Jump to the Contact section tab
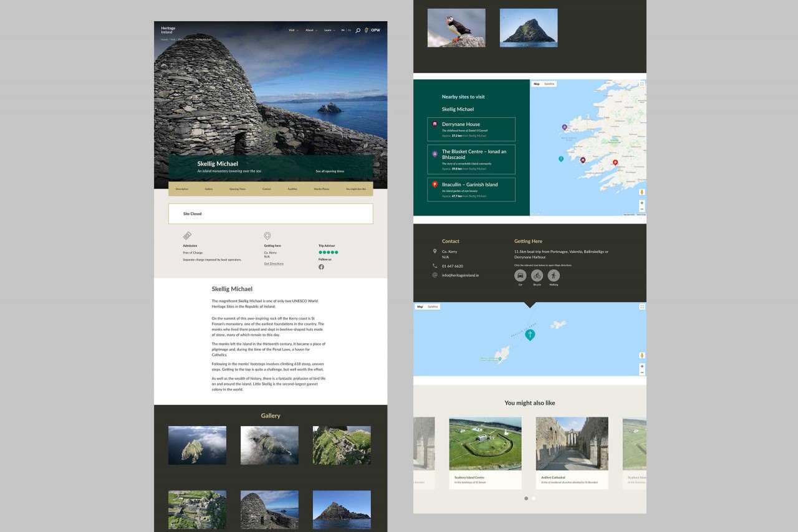 (267, 189)
